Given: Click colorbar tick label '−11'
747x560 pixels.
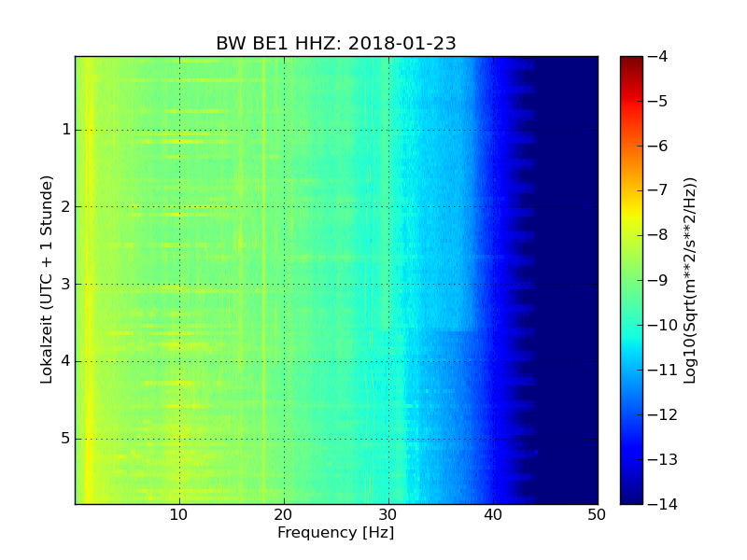Looking at the screenshot, I should coord(663,370).
